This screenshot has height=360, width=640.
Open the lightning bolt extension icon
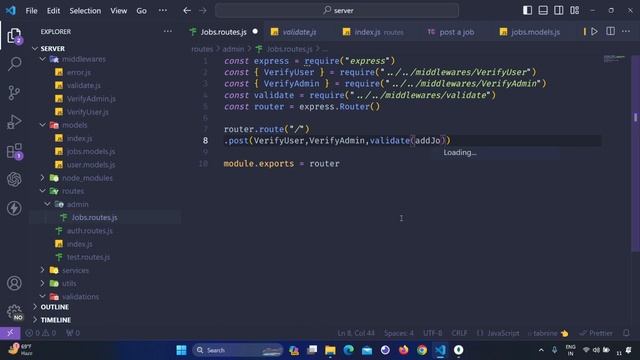(x=14, y=208)
